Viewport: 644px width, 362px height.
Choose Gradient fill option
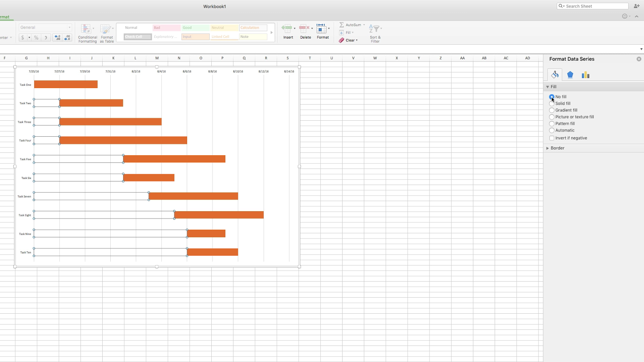pyautogui.click(x=551, y=110)
